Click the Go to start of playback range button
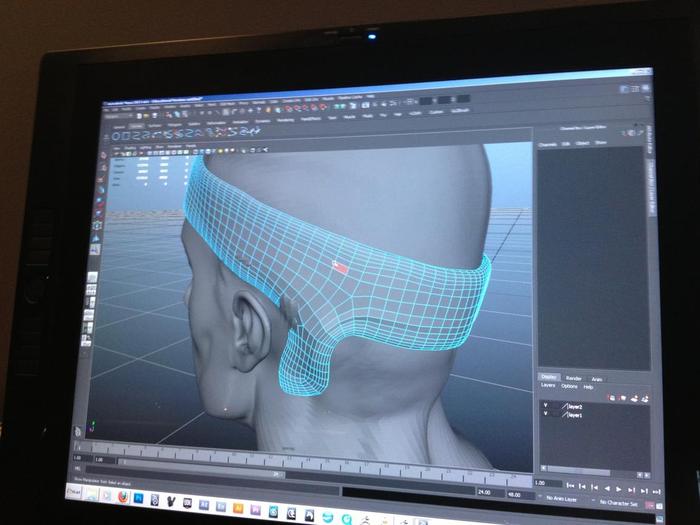Screen dimensions: 700x525 [x=570, y=486]
